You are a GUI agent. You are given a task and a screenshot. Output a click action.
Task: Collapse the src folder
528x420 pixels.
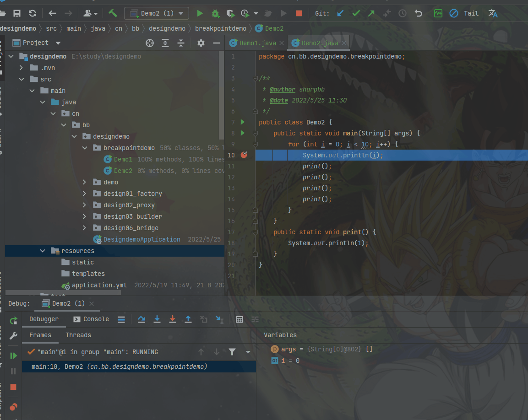pos(21,80)
